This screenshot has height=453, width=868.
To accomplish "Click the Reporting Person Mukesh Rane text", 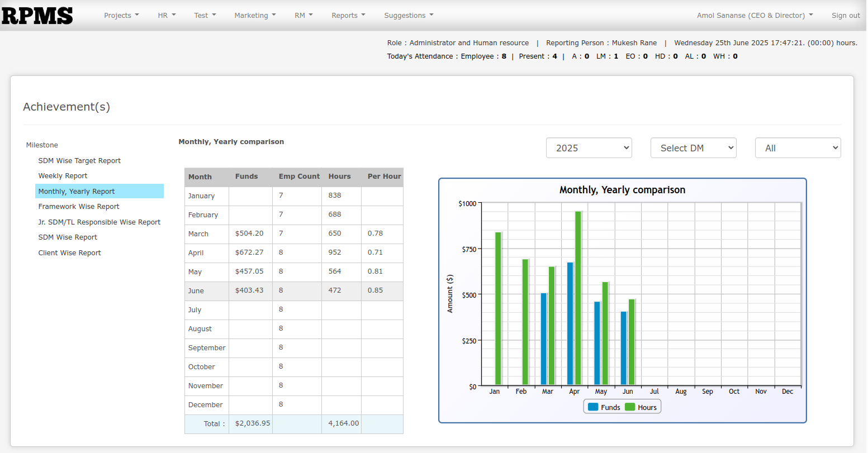I will coord(601,43).
